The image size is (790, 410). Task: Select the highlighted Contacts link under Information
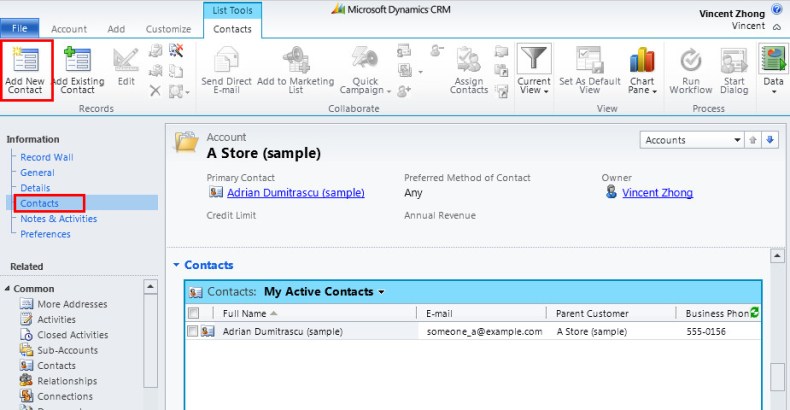39,203
